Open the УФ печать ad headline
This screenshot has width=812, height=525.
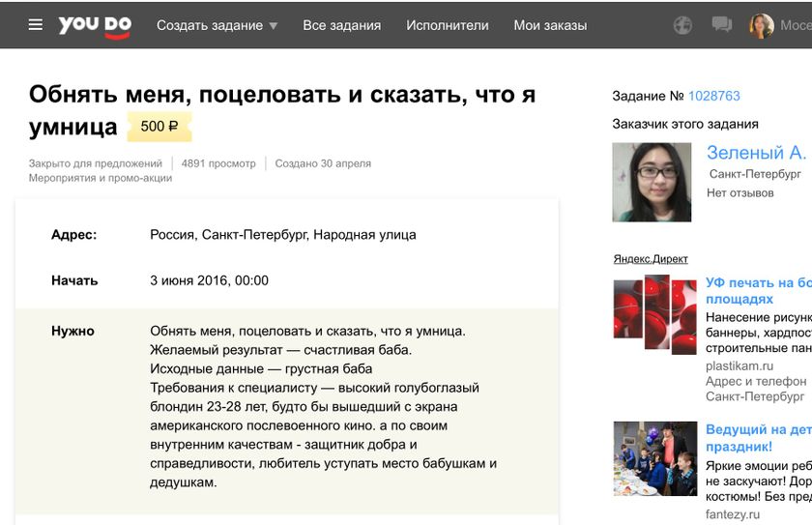coord(758,291)
